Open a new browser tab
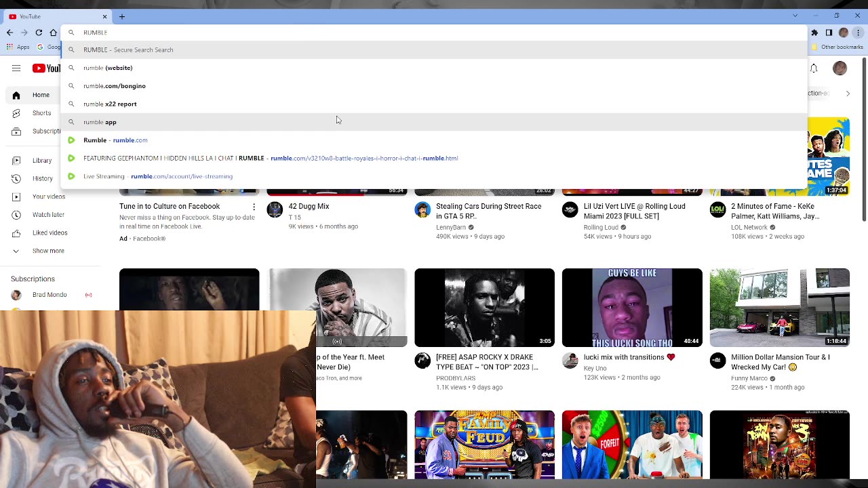This screenshot has height=488, width=868. 122,16
